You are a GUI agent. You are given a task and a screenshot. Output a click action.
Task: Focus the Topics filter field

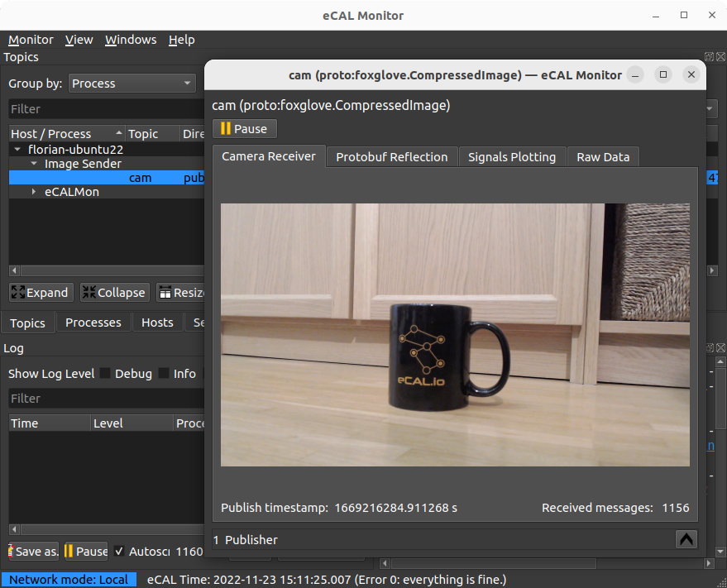(106, 109)
